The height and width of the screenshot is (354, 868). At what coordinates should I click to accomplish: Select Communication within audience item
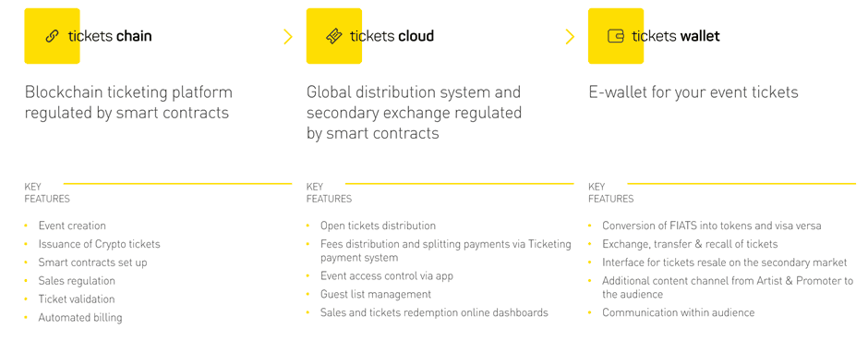(x=678, y=312)
